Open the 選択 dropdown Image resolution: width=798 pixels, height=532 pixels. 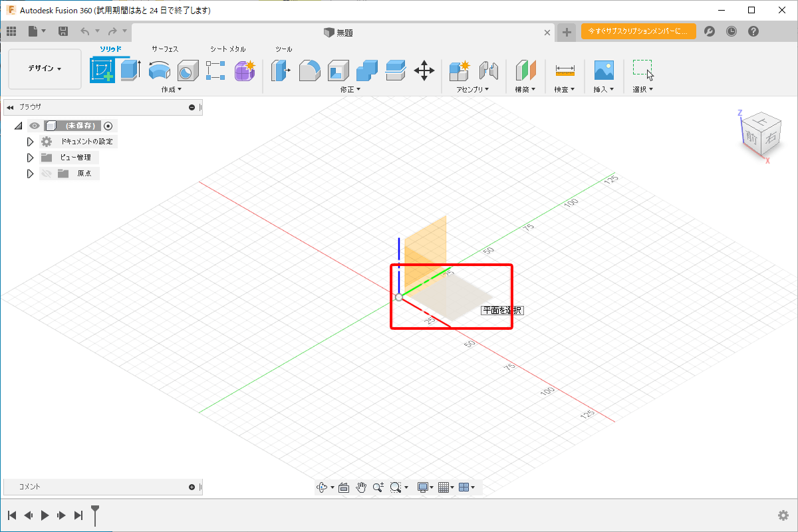[643, 89]
